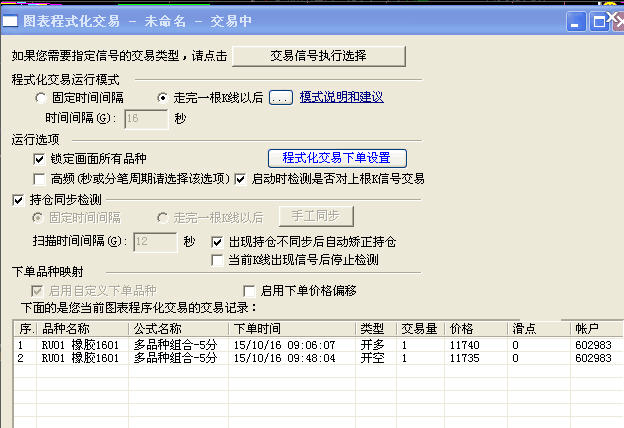The height and width of the screenshot is (428, 624).
Task: Click into the 扫描时间间隔 input field
Action: tap(153, 242)
